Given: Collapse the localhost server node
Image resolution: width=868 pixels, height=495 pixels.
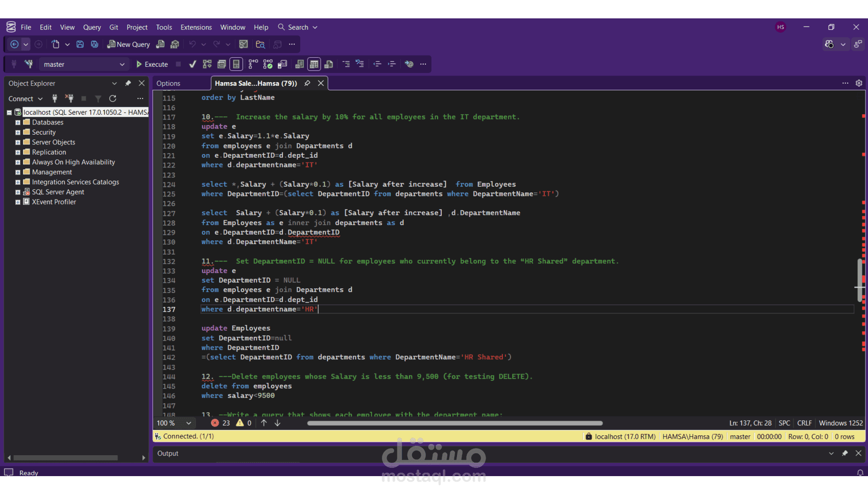Looking at the screenshot, I should [9, 112].
